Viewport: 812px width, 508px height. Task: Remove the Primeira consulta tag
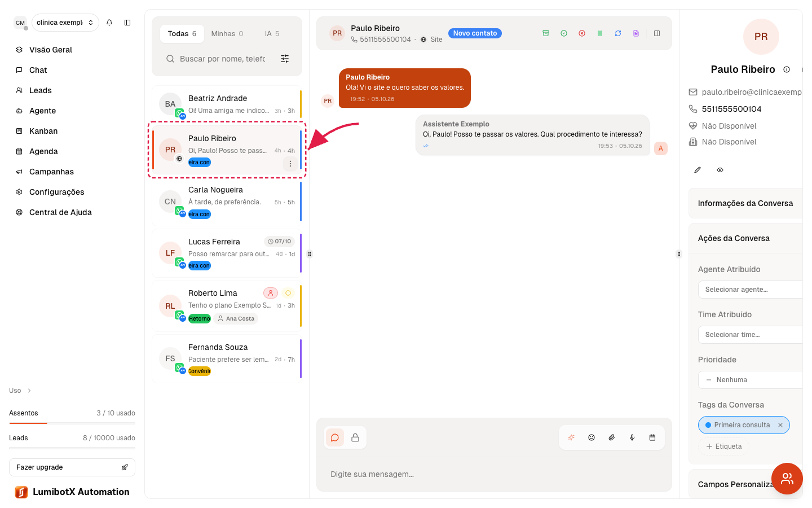pos(780,425)
